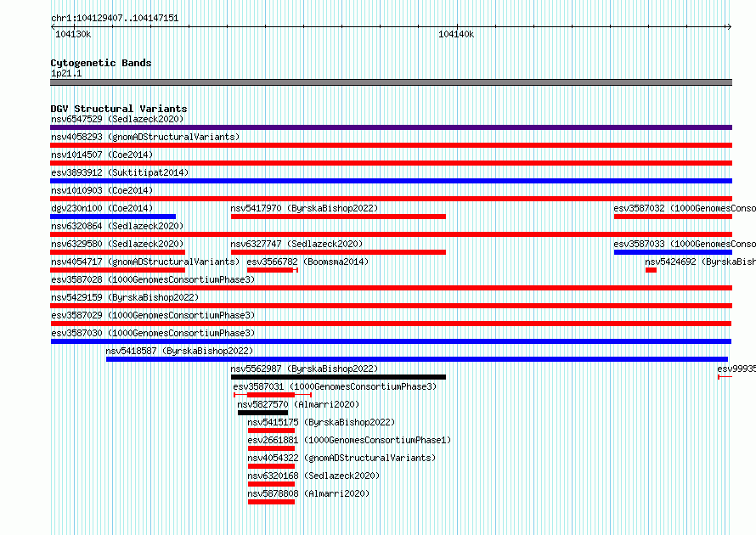The image size is (756, 535).
Task: Click the blue bar of esv3587033
Action: pos(673,252)
